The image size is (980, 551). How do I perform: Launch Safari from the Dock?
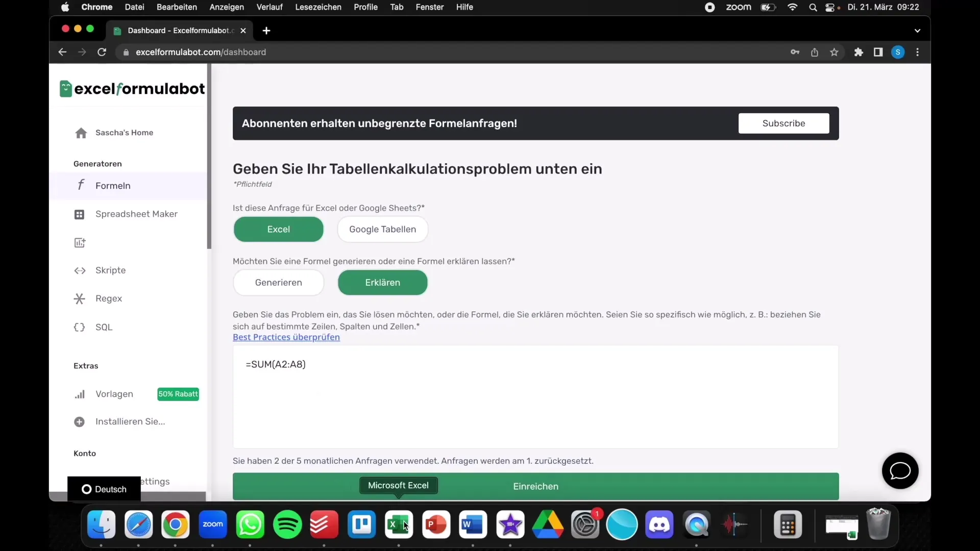[139, 524]
